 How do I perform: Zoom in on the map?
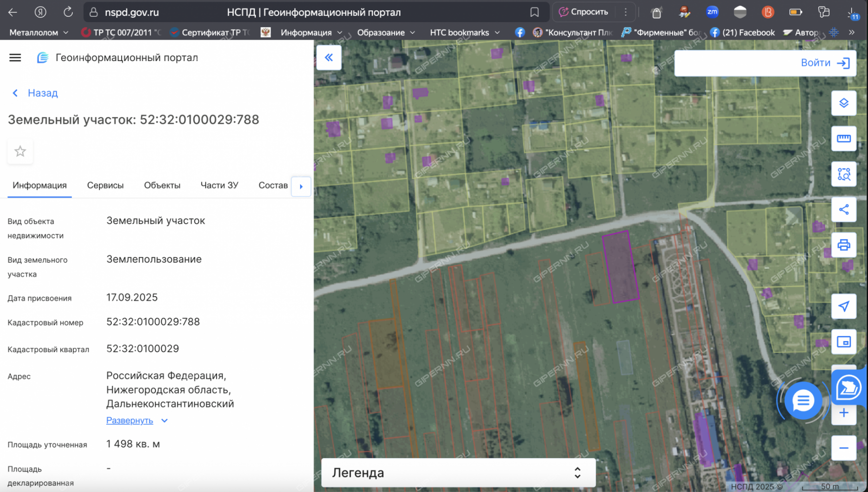[x=843, y=413]
